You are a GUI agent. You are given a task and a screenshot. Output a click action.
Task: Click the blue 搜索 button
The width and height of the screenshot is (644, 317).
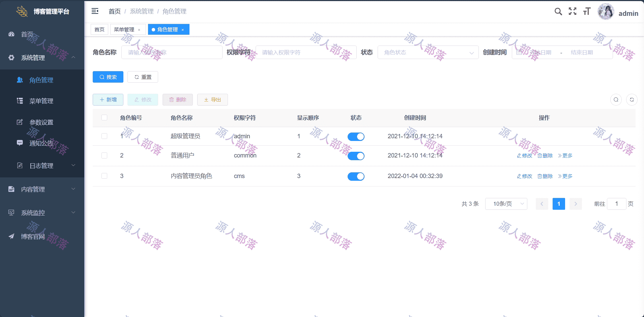pyautogui.click(x=108, y=77)
